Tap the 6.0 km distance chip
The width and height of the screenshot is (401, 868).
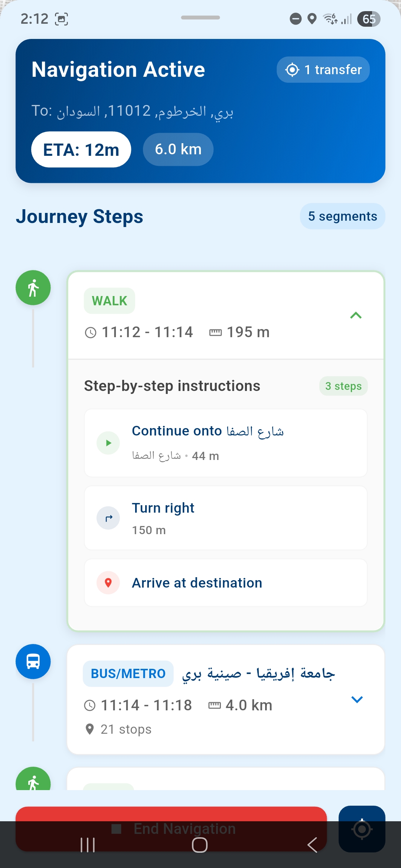[178, 149]
